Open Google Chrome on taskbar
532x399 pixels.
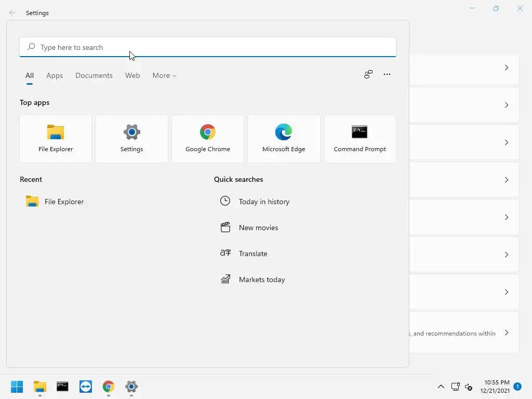point(109,387)
